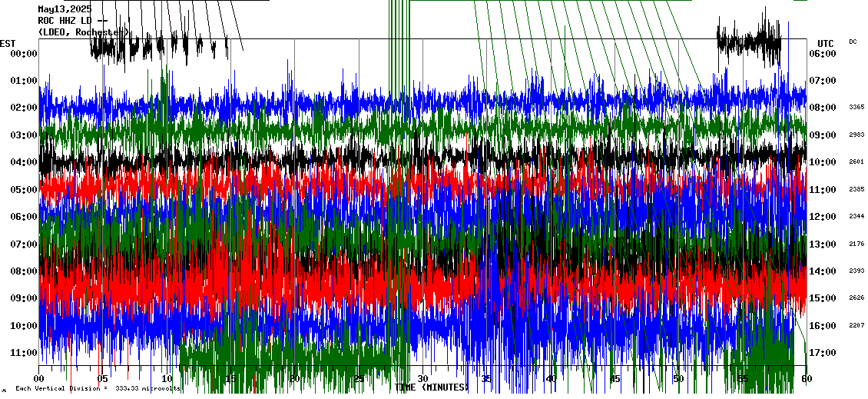This screenshot has width=868, height=399.
Task: Select the DC column header
Action: point(853,42)
